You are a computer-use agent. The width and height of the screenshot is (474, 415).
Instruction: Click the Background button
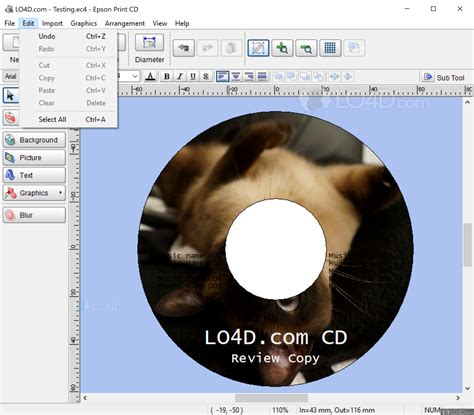(34, 140)
